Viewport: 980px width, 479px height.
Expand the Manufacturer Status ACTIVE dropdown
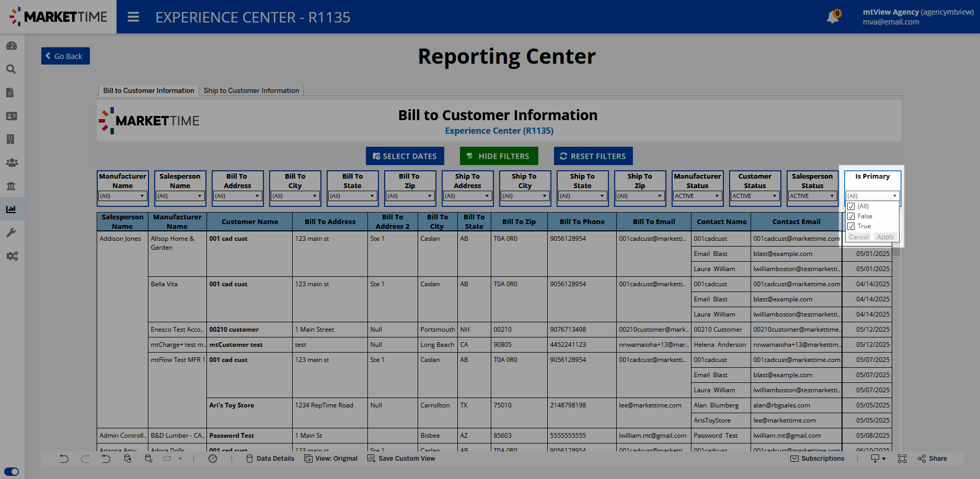point(697,196)
